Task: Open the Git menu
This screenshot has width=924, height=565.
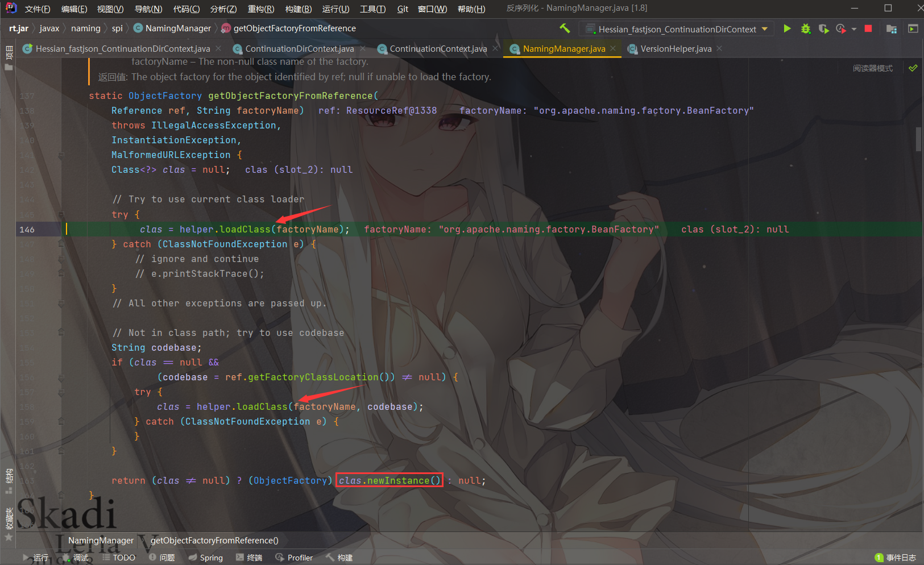Action: (403, 9)
